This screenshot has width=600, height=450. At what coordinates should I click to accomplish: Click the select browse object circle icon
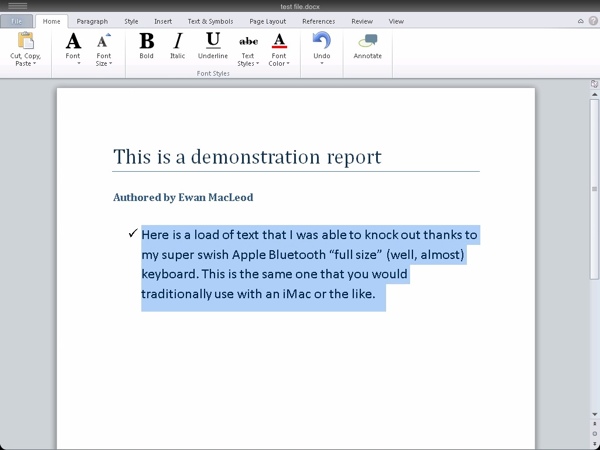tap(594, 433)
